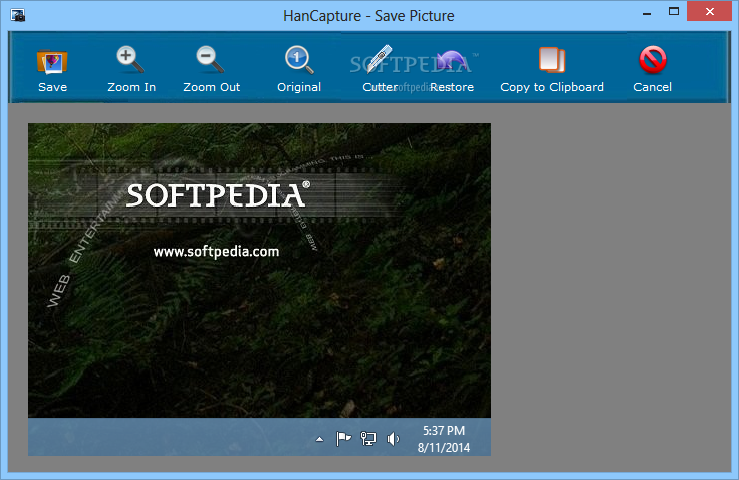Zoom In on the captured picture
The width and height of the screenshot is (739, 480).
tap(131, 69)
